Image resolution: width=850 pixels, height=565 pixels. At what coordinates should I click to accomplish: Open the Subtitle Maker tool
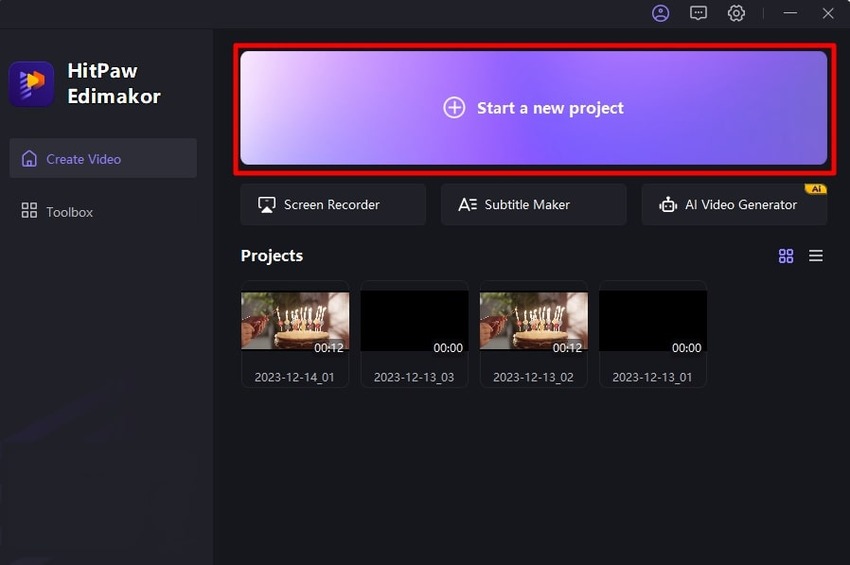[x=533, y=204]
